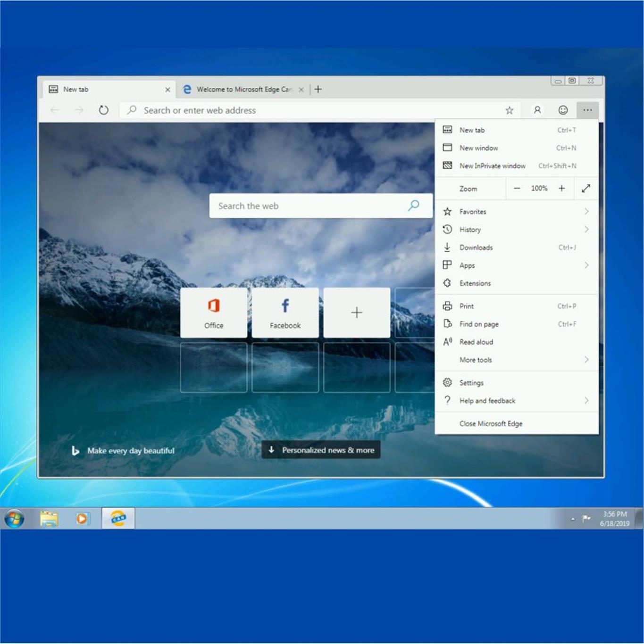Viewport: 644px width, 644px height.
Task: Open the Facebook quick link tile
Action: (x=285, y=313)
